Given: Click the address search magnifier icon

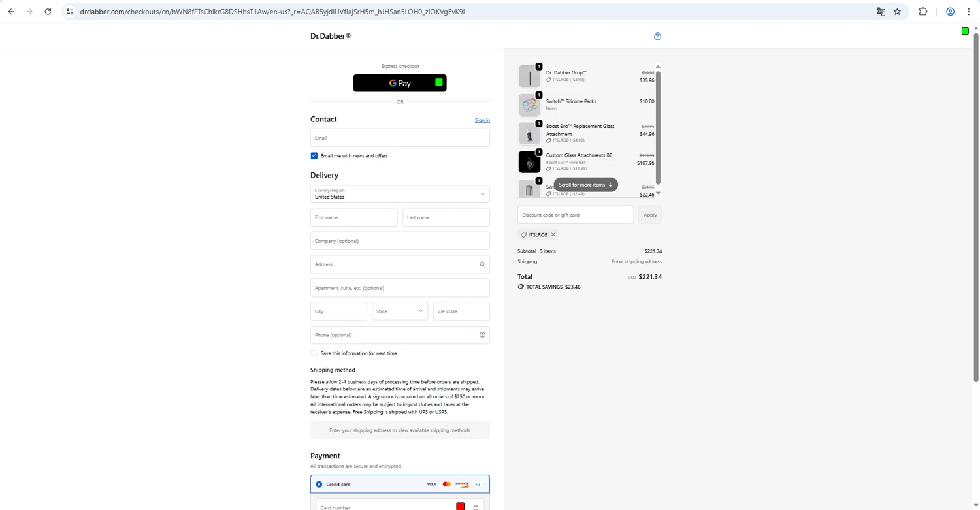Looking at the screenshot, I should click(x=482, y=264).
